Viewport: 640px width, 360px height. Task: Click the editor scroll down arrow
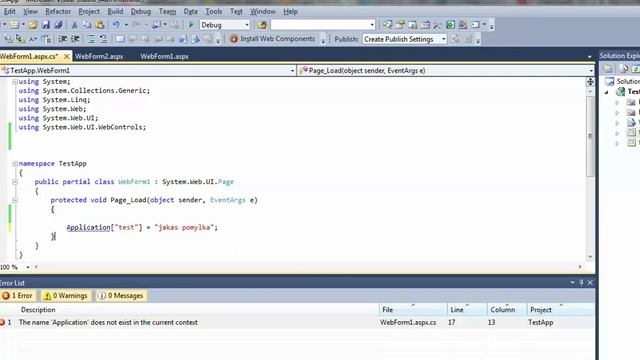coord(590,257)
